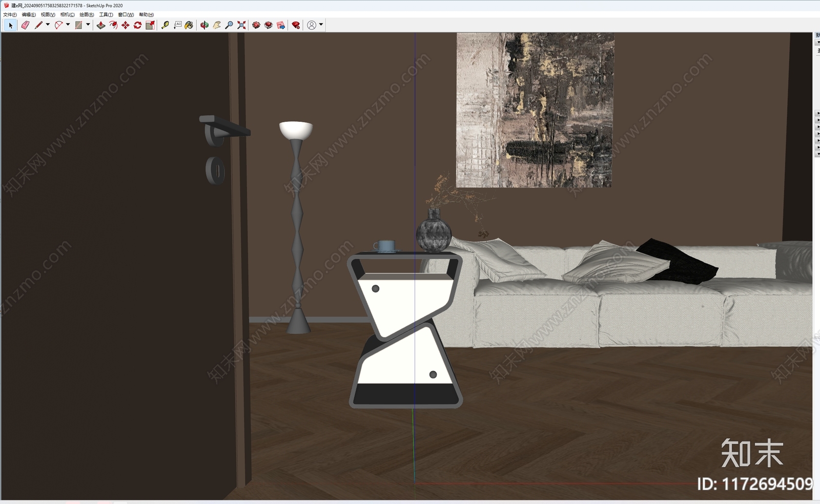Select the Rectangle shape tool
The image size is (820, 504).
(x=78, y=25)
